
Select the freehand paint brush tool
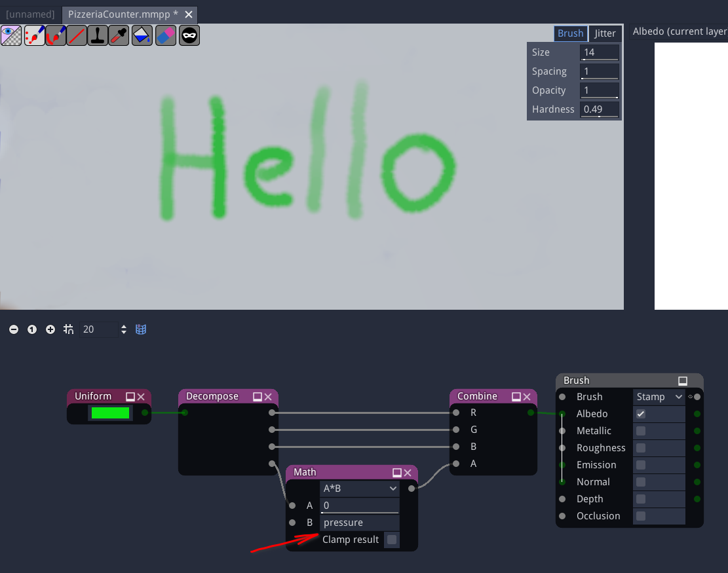(x=56, y=35)
